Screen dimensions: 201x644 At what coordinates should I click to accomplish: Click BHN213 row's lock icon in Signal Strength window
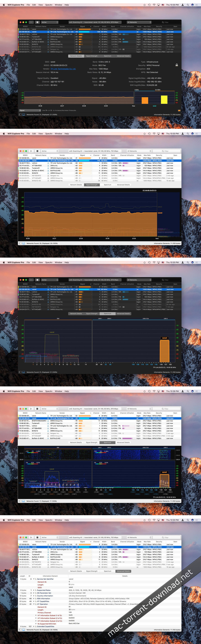pos(48,173)
